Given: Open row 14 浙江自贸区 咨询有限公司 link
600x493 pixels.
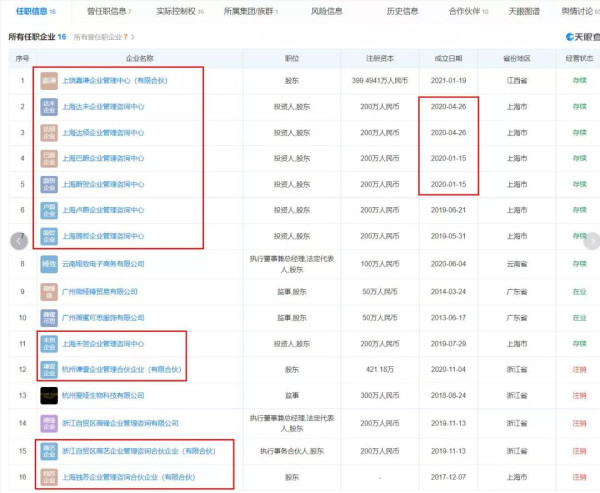Looking at the screenshot, I should [121, 423].
